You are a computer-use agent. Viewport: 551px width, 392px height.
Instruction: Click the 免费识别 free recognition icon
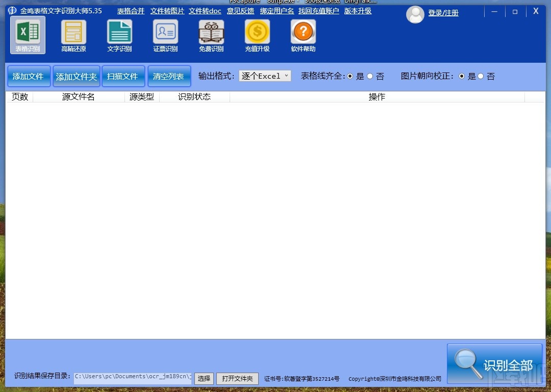211,34
